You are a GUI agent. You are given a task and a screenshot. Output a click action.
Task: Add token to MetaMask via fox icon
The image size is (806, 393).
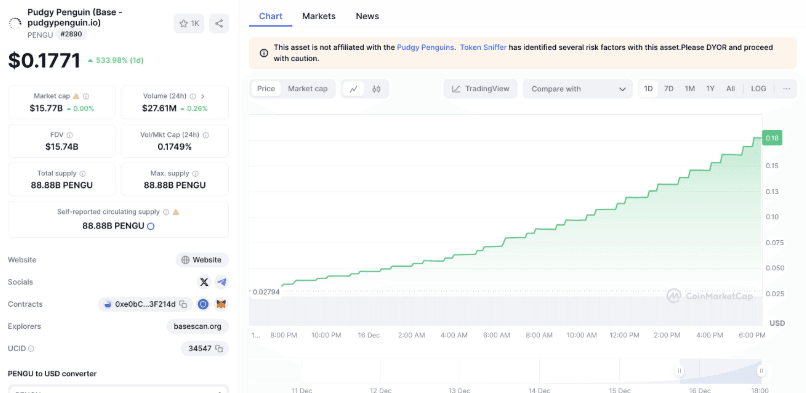[x=221, y=304]
